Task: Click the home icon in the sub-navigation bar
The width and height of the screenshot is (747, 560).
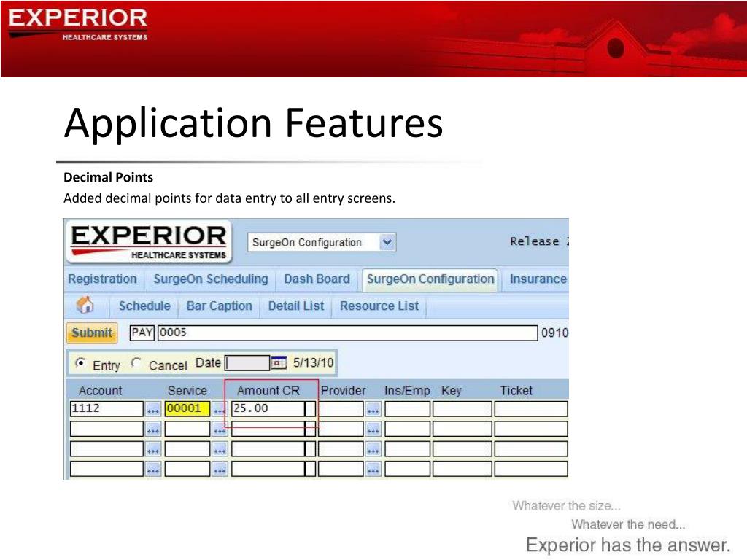Action: coord(85,306)
